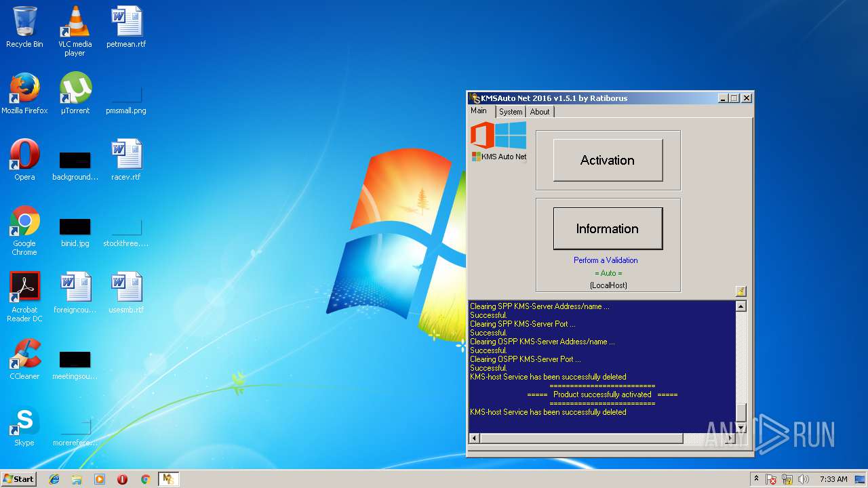Click the Information button
Screen dimensions: 868x488
click(608, 228)
